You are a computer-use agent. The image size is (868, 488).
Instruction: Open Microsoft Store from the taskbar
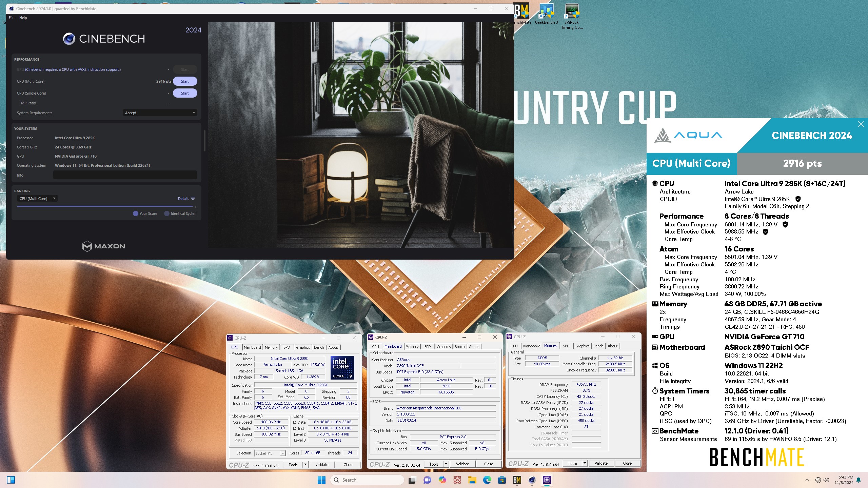(x=502, y=480)
